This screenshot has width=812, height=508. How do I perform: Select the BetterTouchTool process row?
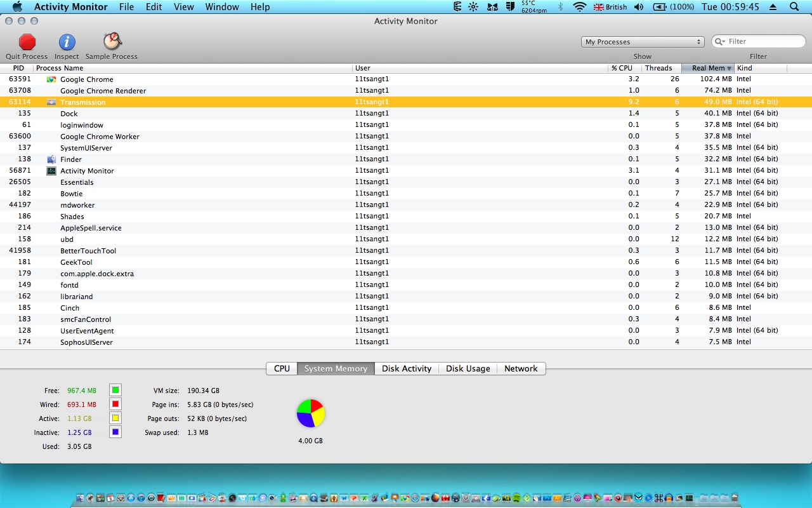pos(406,251)
